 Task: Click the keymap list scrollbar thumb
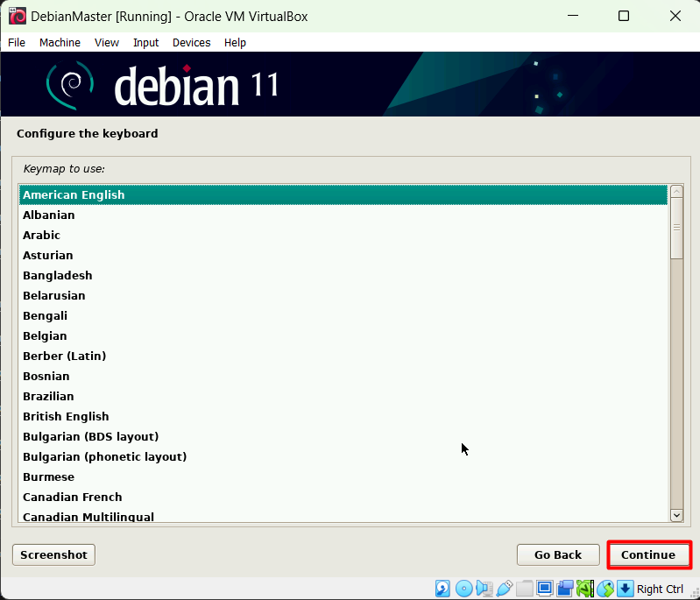coord(676,228)
